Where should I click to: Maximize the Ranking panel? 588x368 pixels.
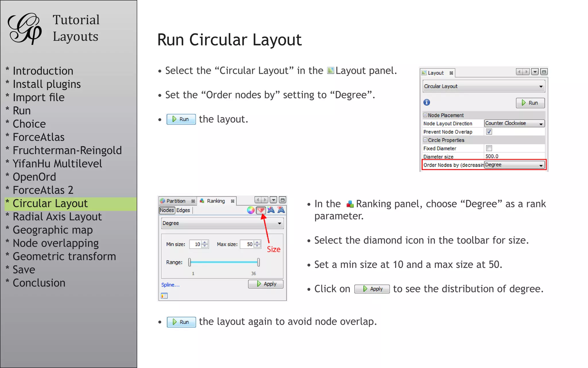pos(283,200)
